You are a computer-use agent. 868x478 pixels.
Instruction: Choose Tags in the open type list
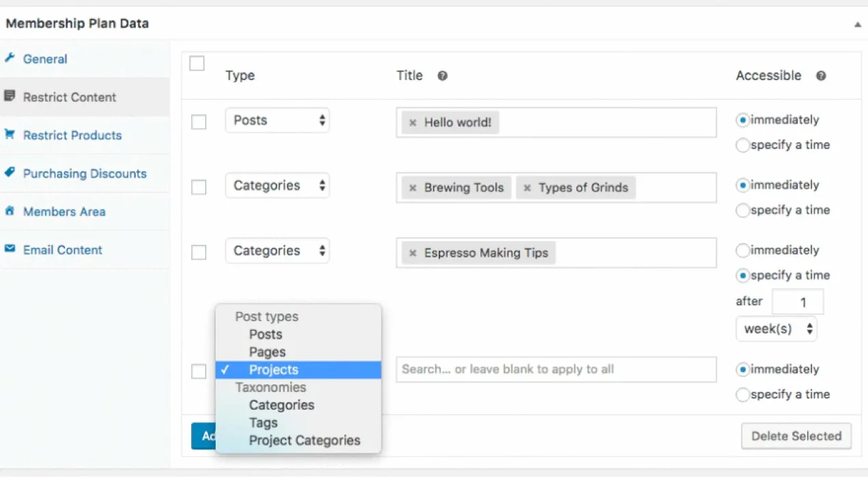click(x=298, y=423)
